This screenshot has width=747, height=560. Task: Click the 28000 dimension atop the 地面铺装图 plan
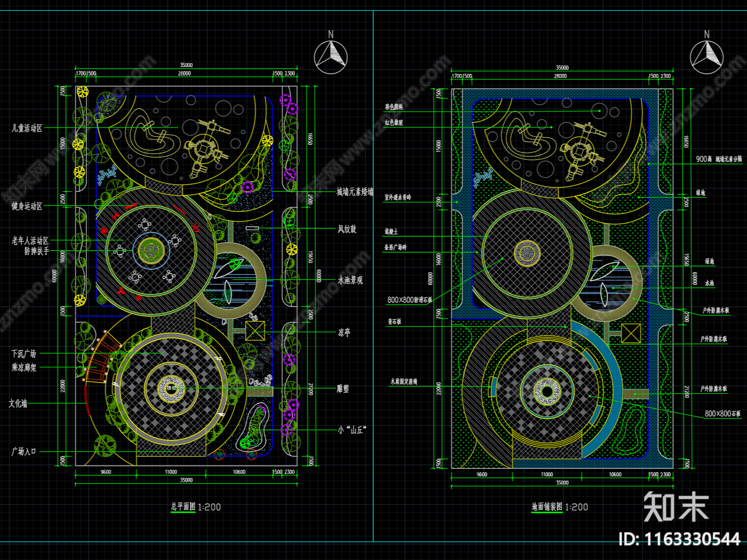[x=560, y=76]
